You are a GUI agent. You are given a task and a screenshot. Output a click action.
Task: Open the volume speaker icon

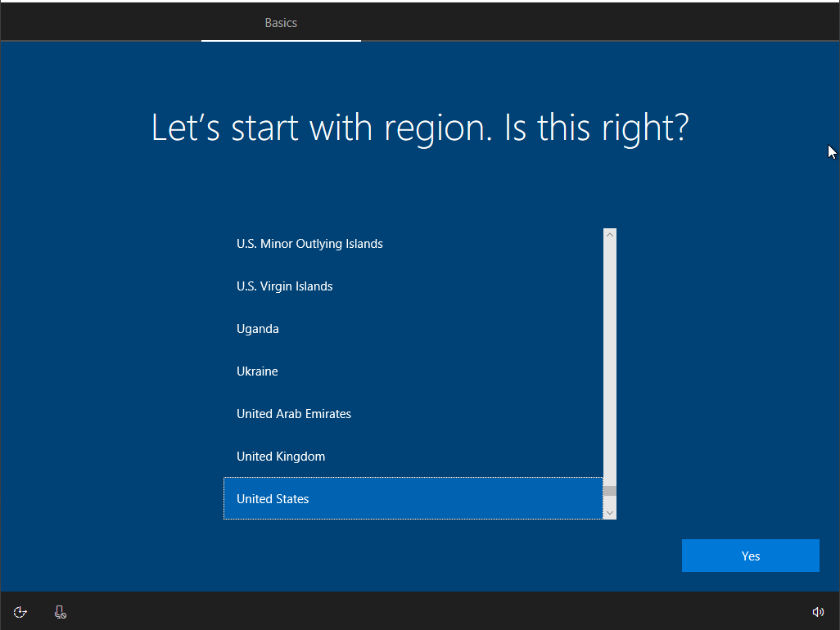(818, 612)
